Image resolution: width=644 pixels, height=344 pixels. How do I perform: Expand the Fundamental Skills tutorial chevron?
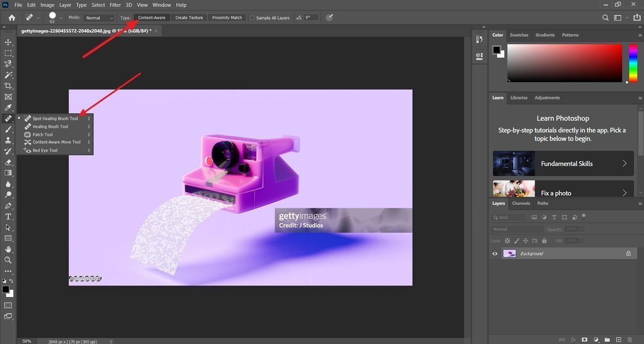pyautogui.click(x=625, y=163)
